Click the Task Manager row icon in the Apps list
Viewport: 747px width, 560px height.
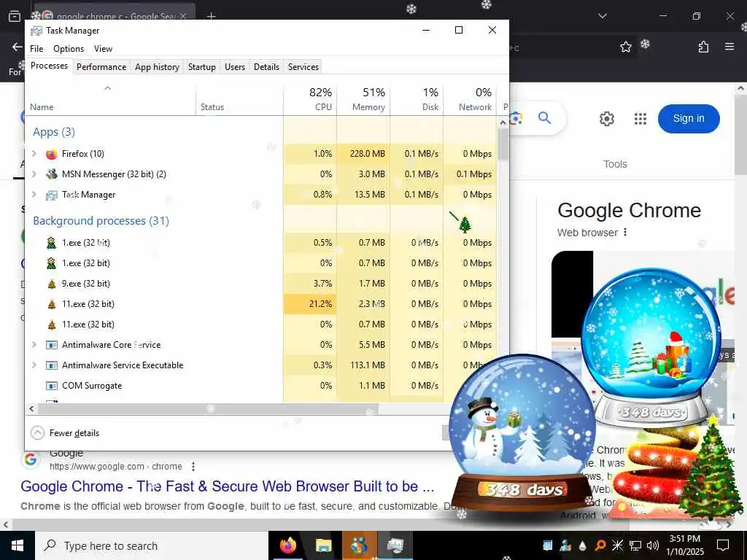52,195
